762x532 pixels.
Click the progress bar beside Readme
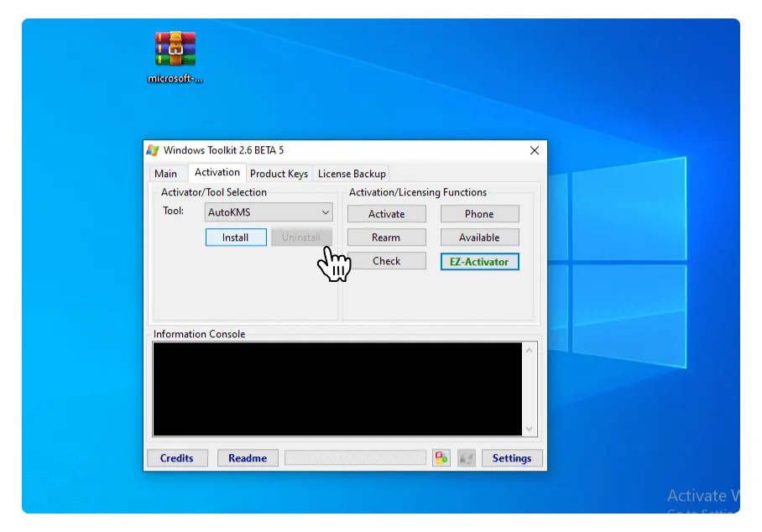point(355,457)
